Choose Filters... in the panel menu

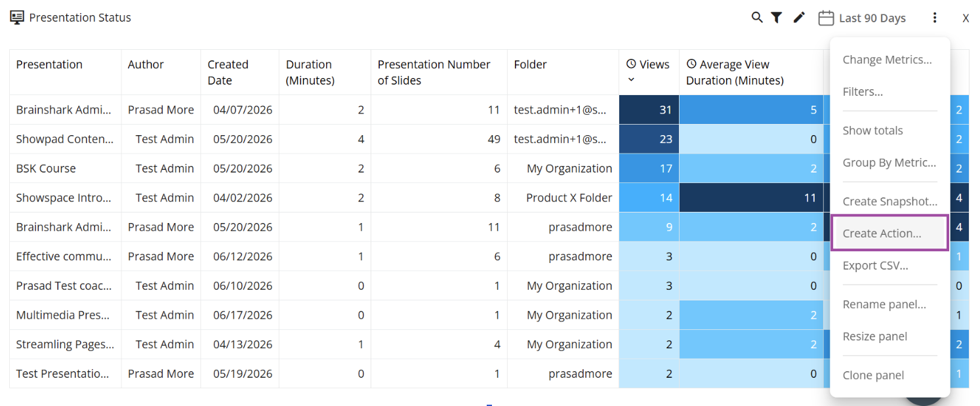pos(863,92)
